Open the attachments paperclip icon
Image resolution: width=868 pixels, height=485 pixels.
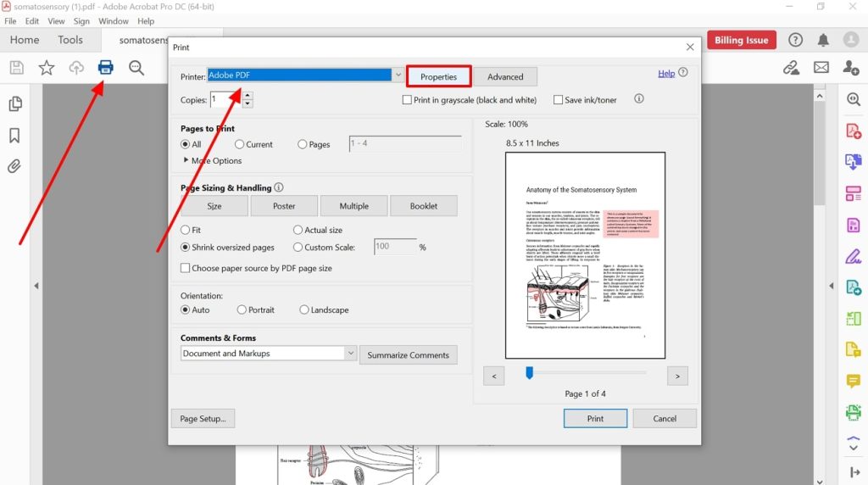pyautogui.click(x=14, y=166)
